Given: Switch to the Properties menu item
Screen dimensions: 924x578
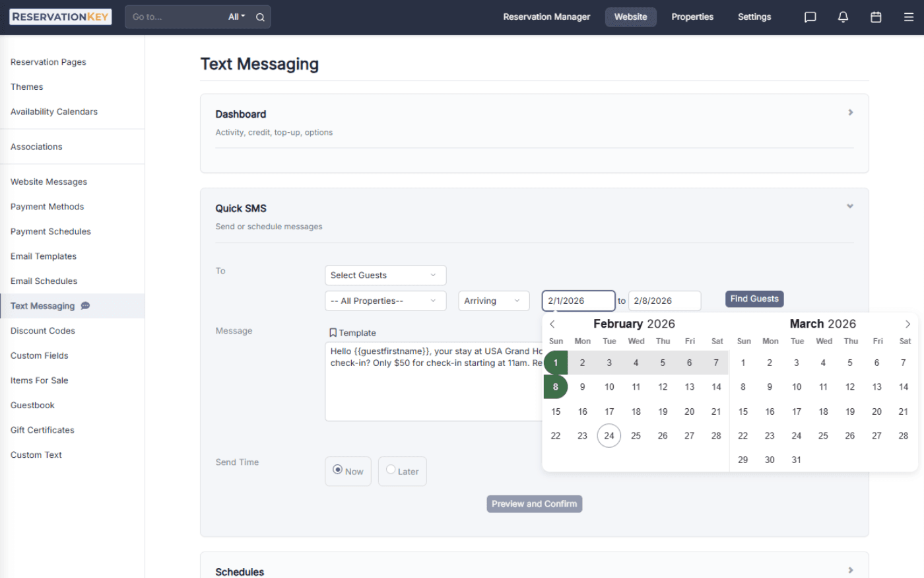Looking at the screenshot, I should [692, 17].
